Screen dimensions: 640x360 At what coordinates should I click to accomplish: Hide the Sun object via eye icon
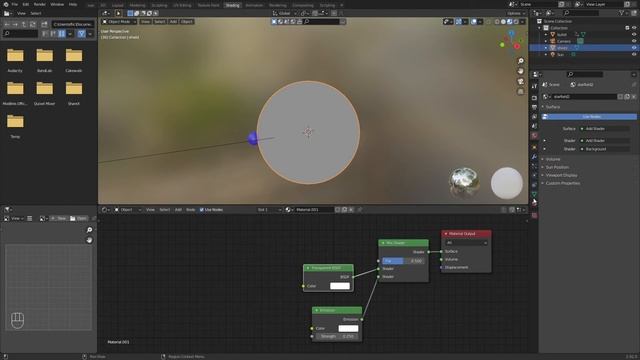pos(634,54)
